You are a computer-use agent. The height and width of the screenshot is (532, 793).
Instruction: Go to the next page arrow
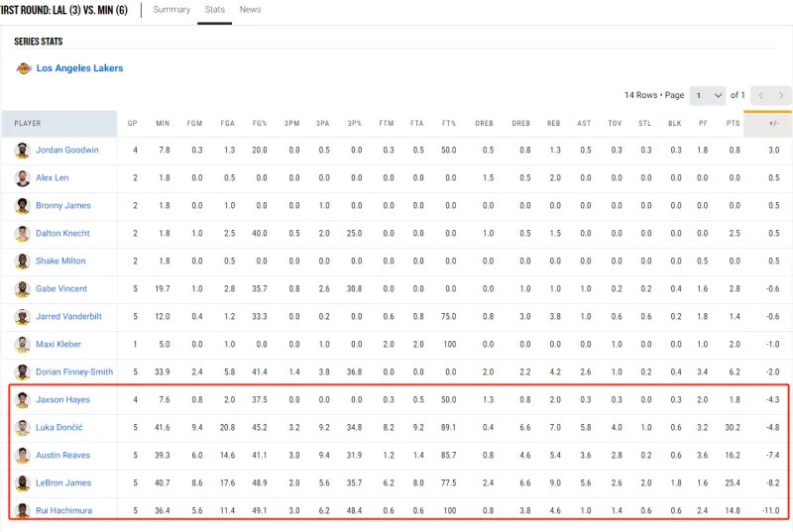[x=781, y=95]
